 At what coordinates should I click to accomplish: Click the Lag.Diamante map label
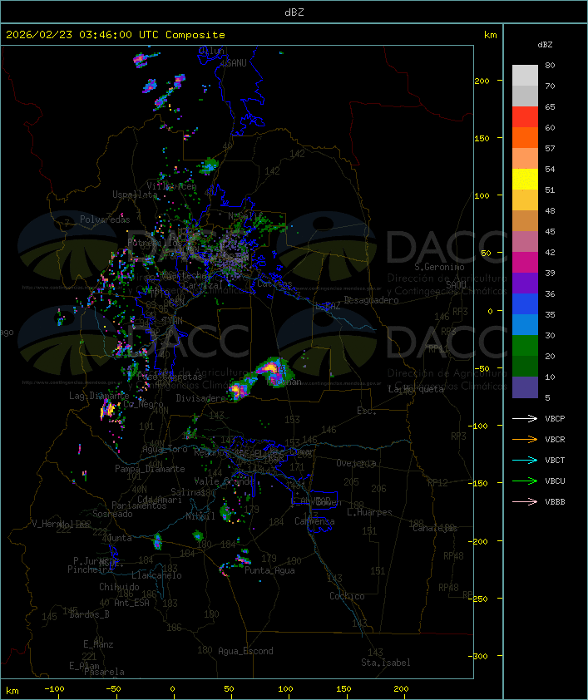(x=99, y=396)
